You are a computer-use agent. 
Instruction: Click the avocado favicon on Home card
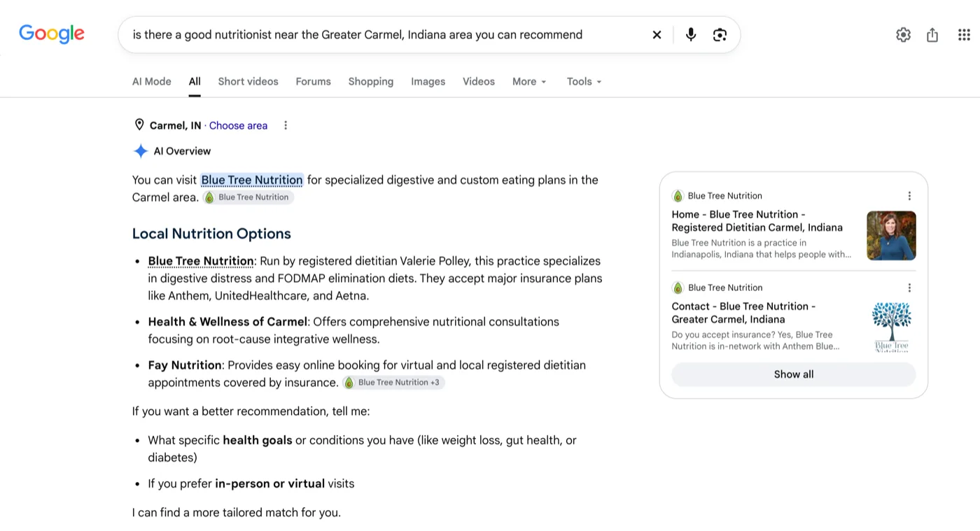click(678, 196)
